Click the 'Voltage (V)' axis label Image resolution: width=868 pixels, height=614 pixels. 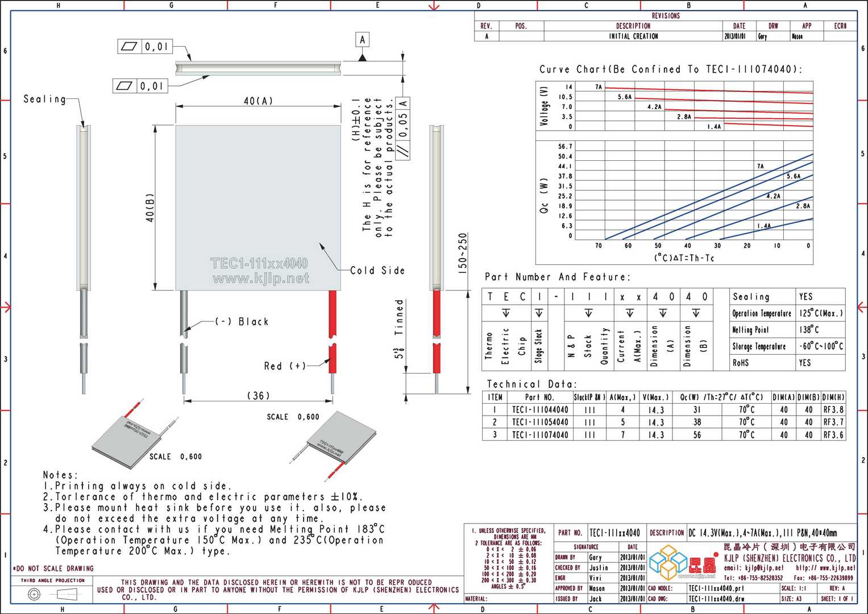pyautogui.click(x=545, y=106)
